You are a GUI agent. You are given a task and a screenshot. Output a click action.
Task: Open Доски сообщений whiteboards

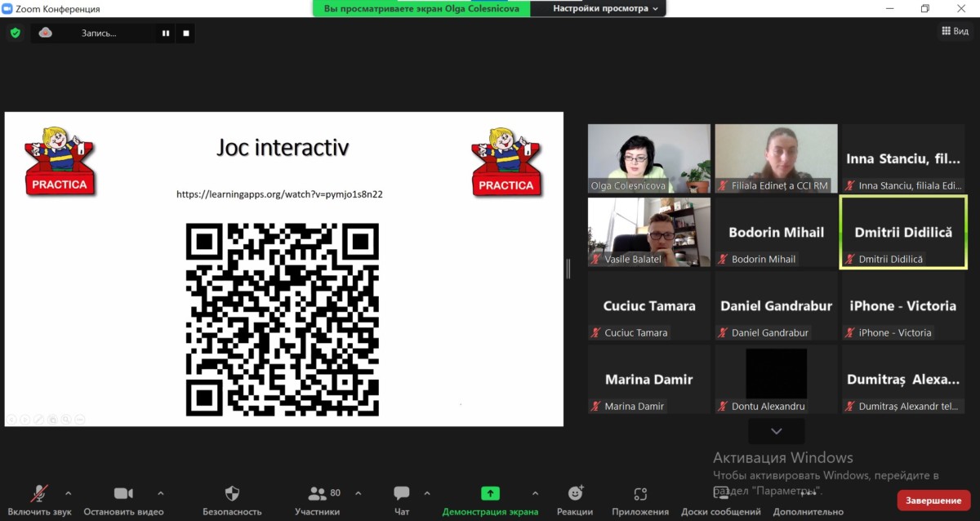coord(721,499)
